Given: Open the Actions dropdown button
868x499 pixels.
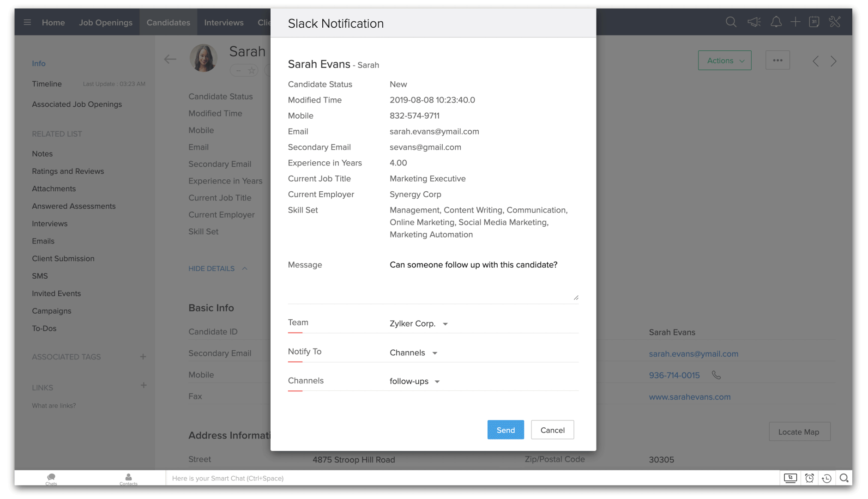Looking at the screenshot, I should pos(724,61).
